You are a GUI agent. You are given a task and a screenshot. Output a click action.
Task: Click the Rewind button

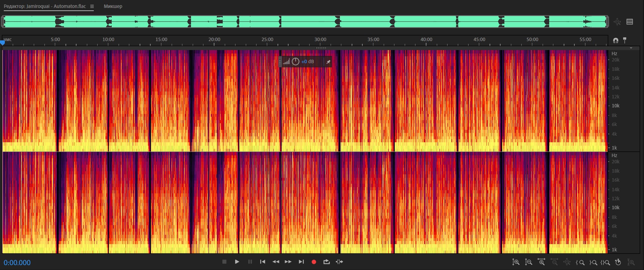pos(276,262)
